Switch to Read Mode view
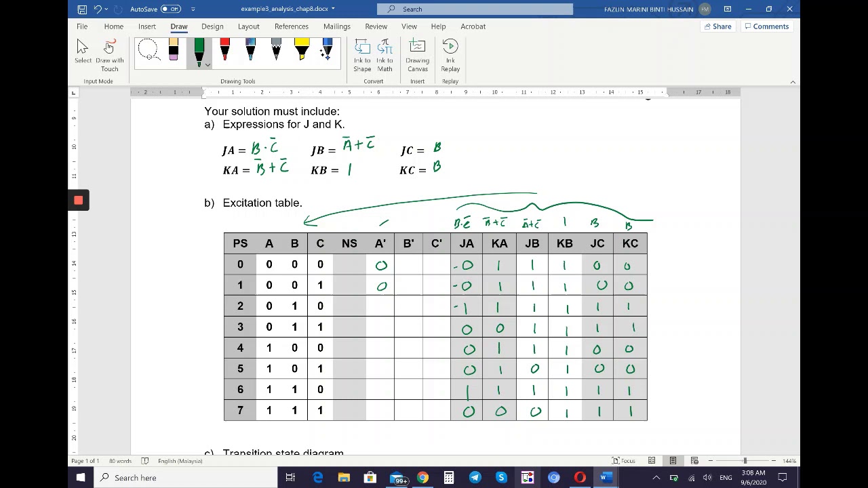Image resolution: width=868 pixels, height=488 pixels. tap(652, 461)
